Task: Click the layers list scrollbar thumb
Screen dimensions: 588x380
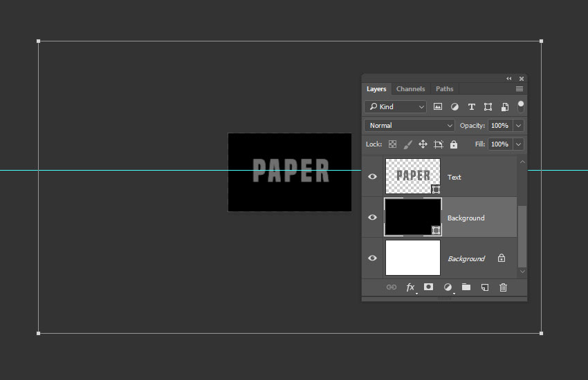Action: (522, 236)
